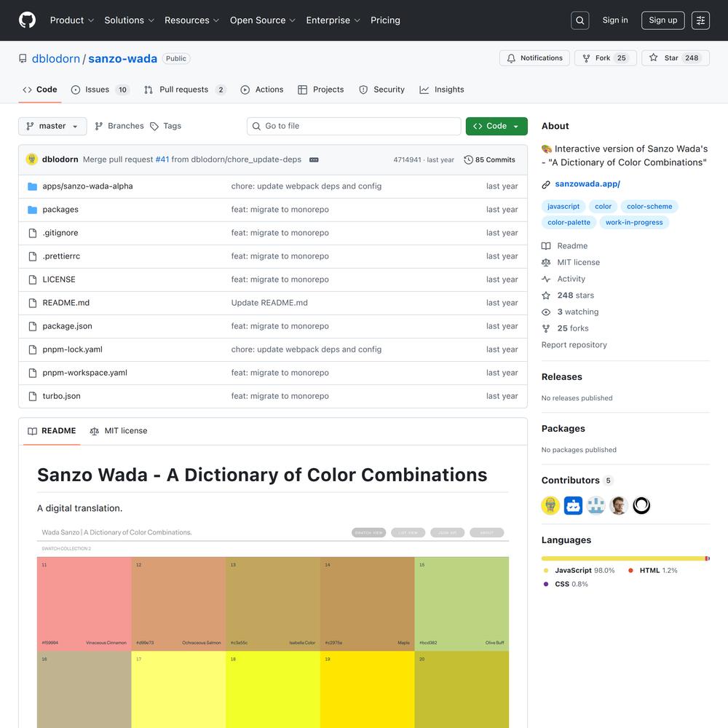Open the 85 Commits history

(x=489, y=159)
